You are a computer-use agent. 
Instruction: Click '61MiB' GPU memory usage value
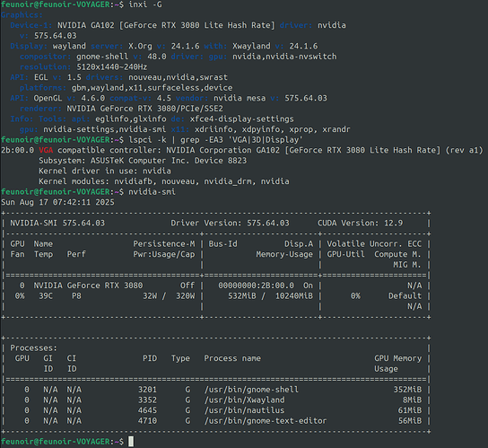410,410
